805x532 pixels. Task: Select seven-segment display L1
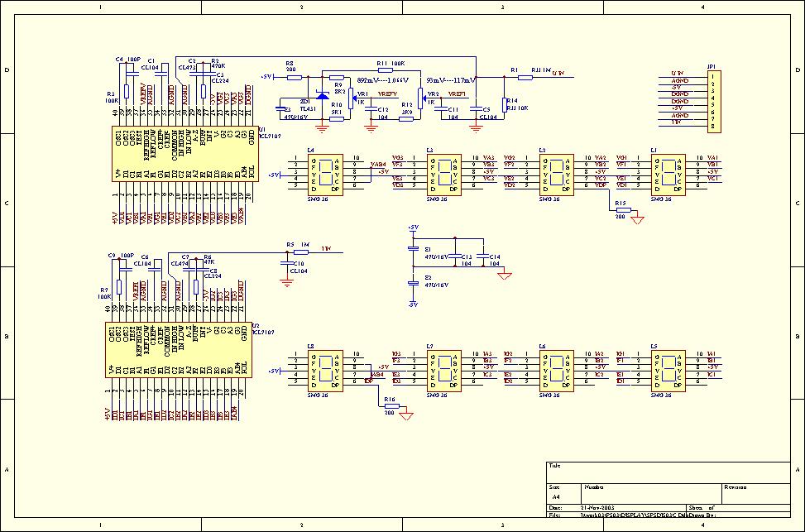tap(668, 173)
